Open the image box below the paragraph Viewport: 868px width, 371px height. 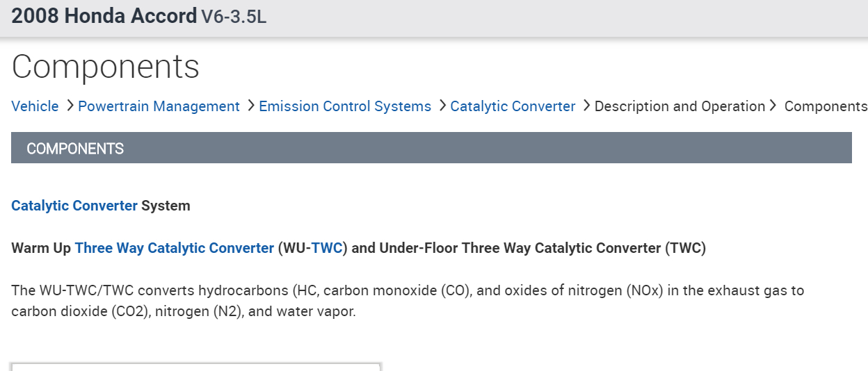(x=196, y=366)
